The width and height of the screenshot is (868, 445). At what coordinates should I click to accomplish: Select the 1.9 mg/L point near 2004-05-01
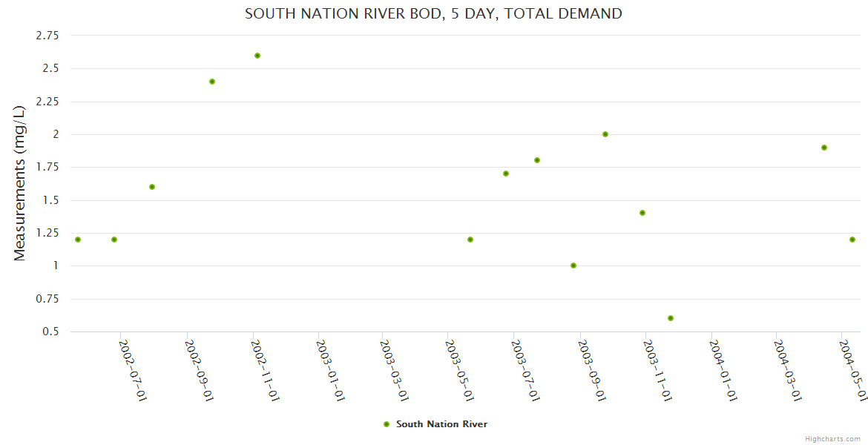pyautogui.click(x=824, y=148)
